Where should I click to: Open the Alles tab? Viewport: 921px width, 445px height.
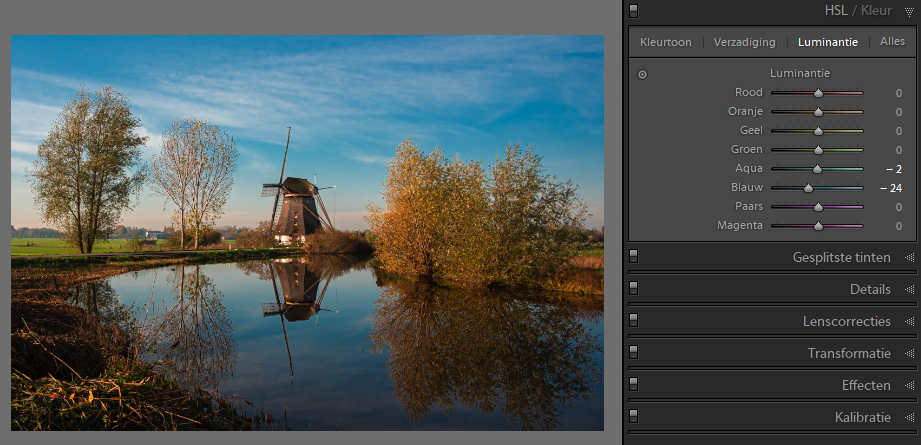(892, 42)
